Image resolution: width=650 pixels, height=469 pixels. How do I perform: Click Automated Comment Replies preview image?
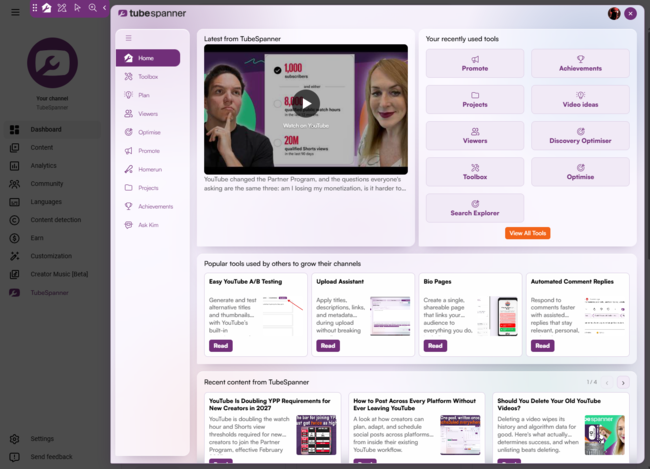point(604,315)
